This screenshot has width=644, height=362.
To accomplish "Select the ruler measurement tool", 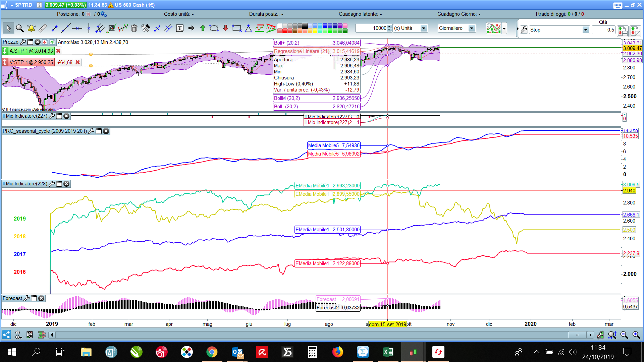I will [x=43, y=28].
